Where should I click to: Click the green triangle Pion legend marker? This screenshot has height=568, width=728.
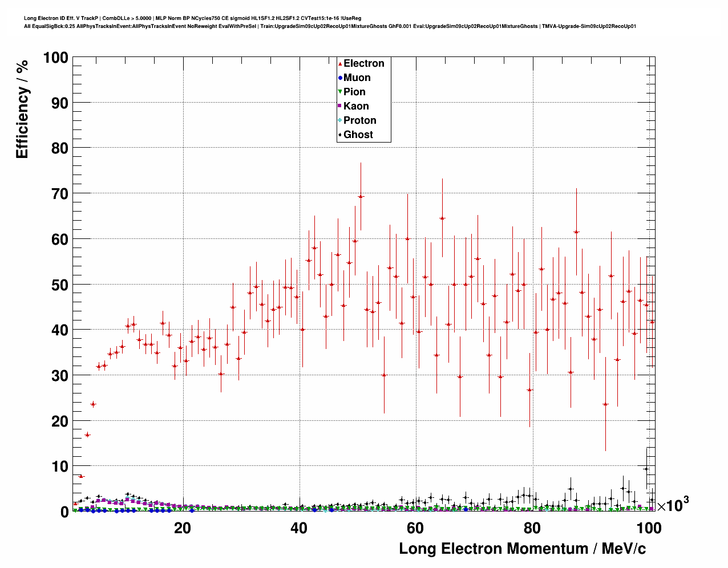pos(341,92)
